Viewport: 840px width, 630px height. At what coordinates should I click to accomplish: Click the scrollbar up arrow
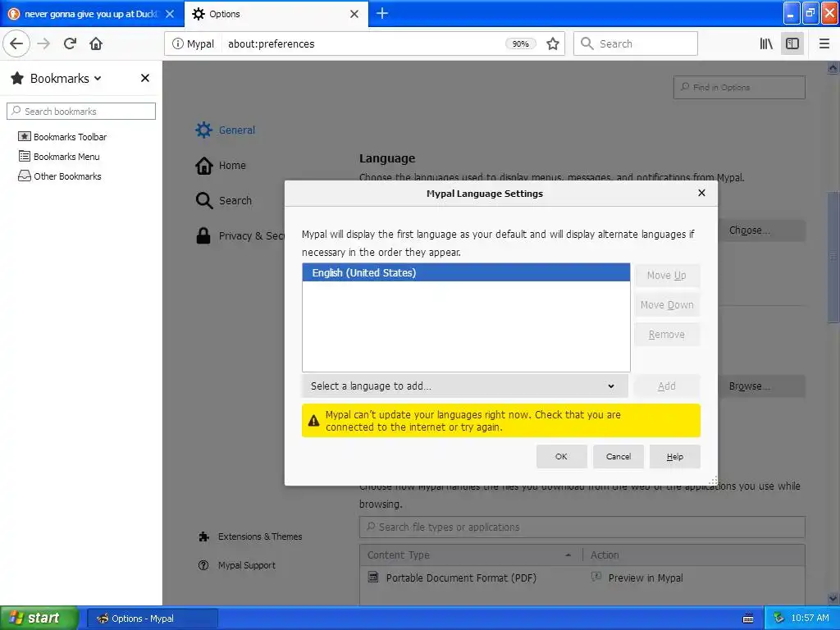(833, 68)
